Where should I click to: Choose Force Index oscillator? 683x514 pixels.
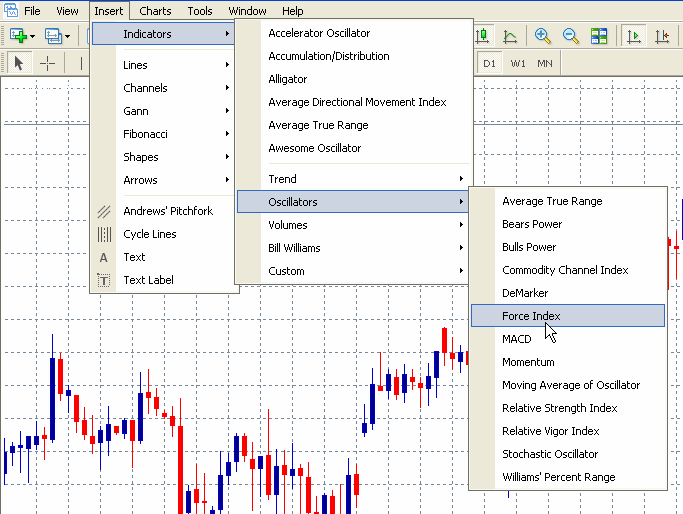568,316
